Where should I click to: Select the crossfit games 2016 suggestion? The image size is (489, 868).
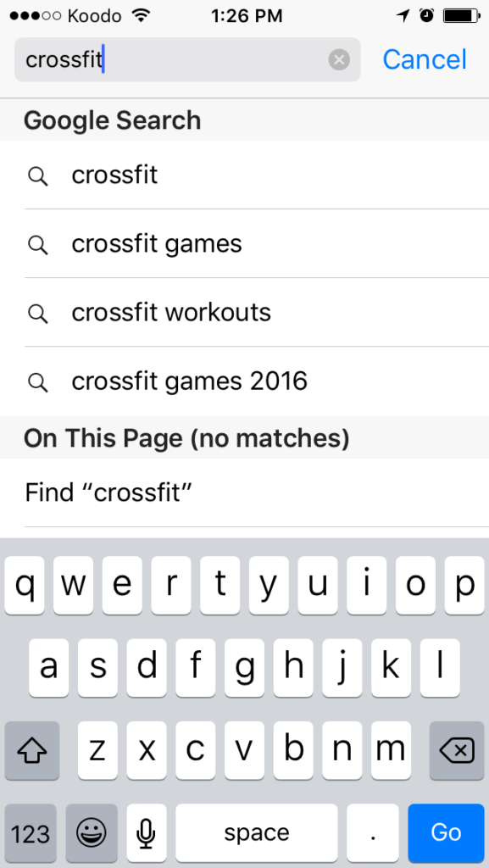244,381
